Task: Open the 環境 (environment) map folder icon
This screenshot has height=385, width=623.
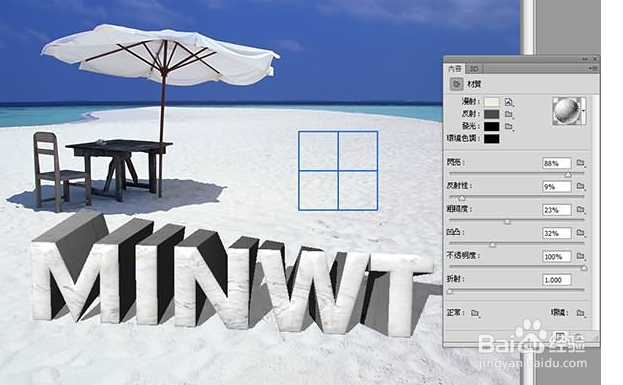Action: point(580,313)
